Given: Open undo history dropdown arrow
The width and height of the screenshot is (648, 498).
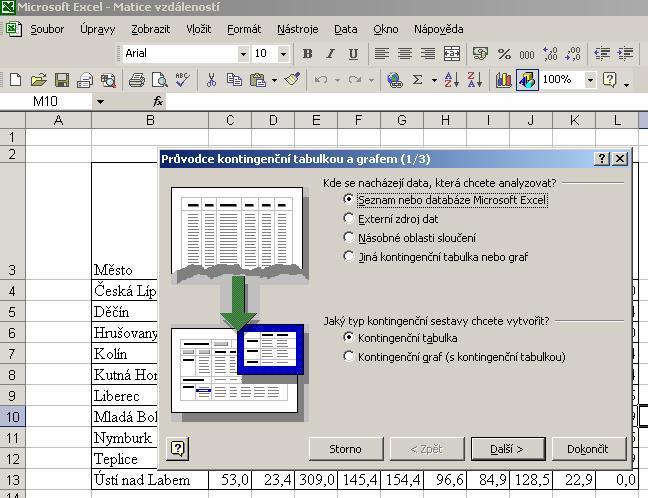Looking at the screenshot, I should click(337, 80).
